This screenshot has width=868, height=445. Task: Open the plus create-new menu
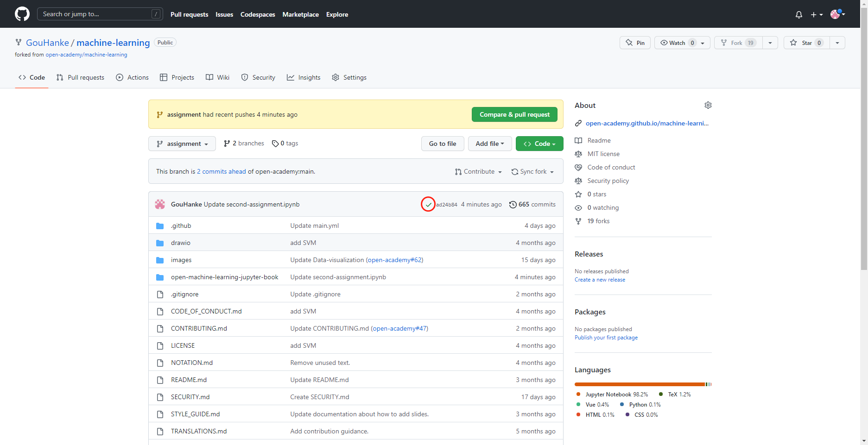click(x=817, y=14)
